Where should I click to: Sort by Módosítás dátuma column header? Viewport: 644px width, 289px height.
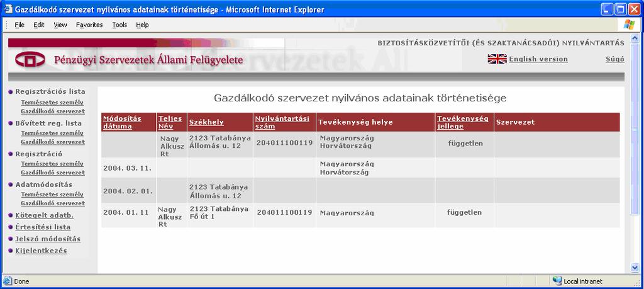[122, 122]
